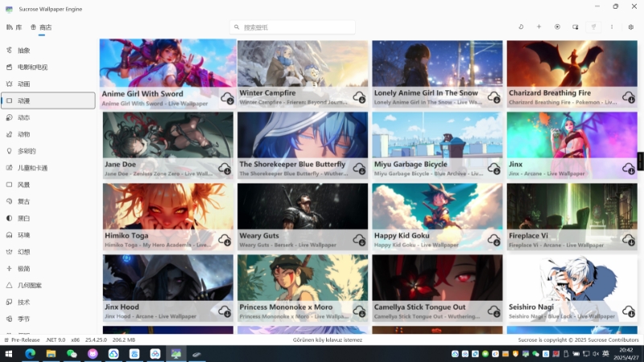The height and width of the screenshot is (362, 644).
Task: Download the Jane Doe wallpaper
Action: [x=225, y=169]
